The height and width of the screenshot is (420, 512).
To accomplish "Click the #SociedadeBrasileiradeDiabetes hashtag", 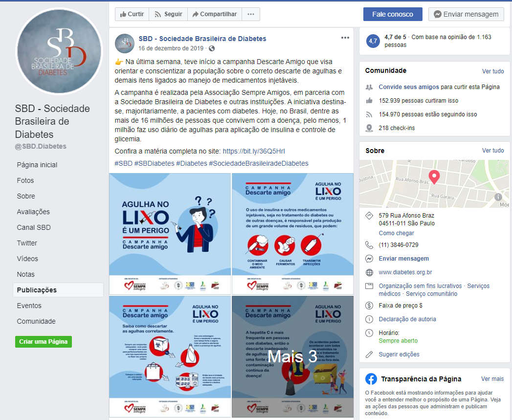I will 259,163.
